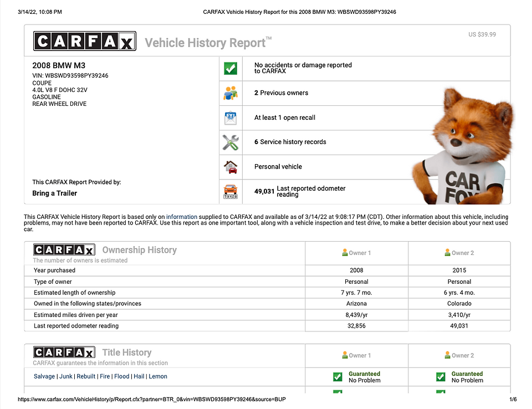Click the VIN WBSWD93598PY39246 line
The height and width of the screenshot is (409, 532).
coord(70,75)
